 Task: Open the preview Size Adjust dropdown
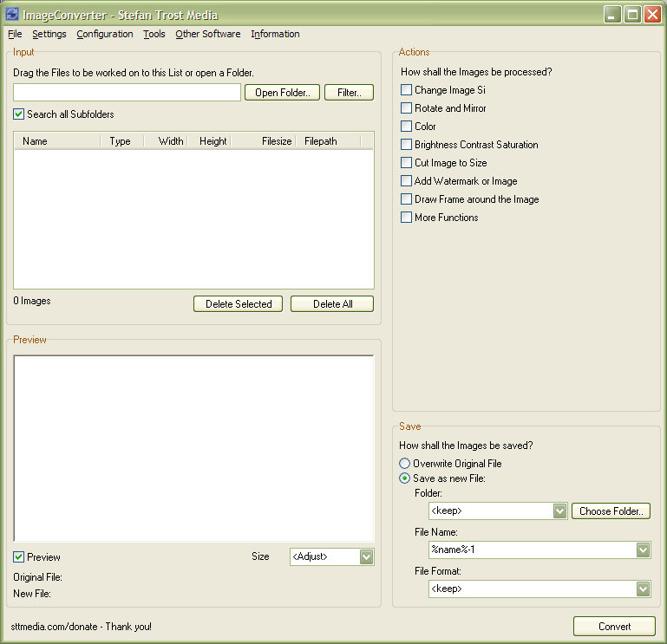point(366,556)
